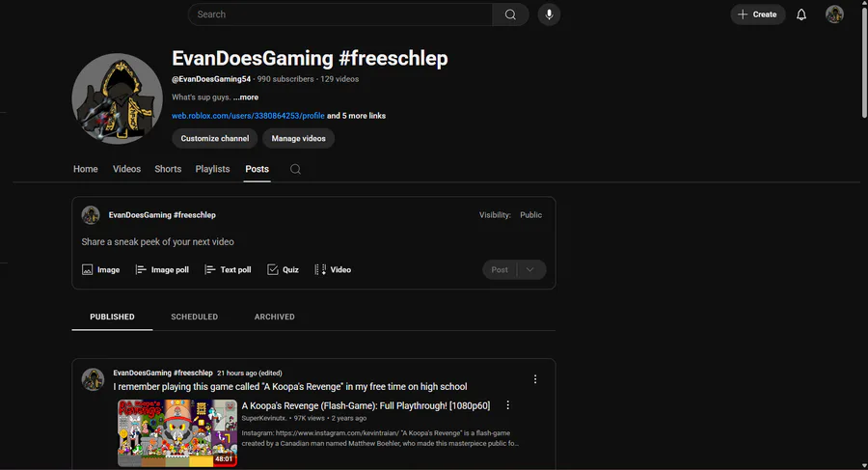Create a Text poll
This screenshot has height=470, width=868.
coord(228,270)
